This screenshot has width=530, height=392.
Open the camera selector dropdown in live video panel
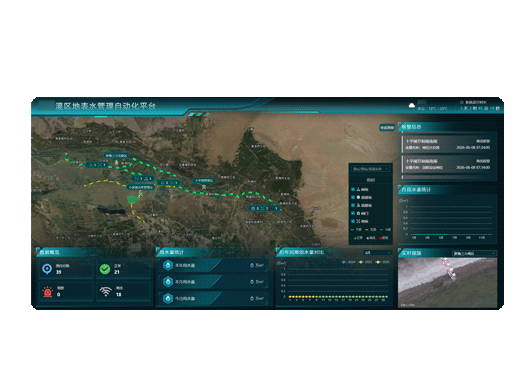coord(474,253)
